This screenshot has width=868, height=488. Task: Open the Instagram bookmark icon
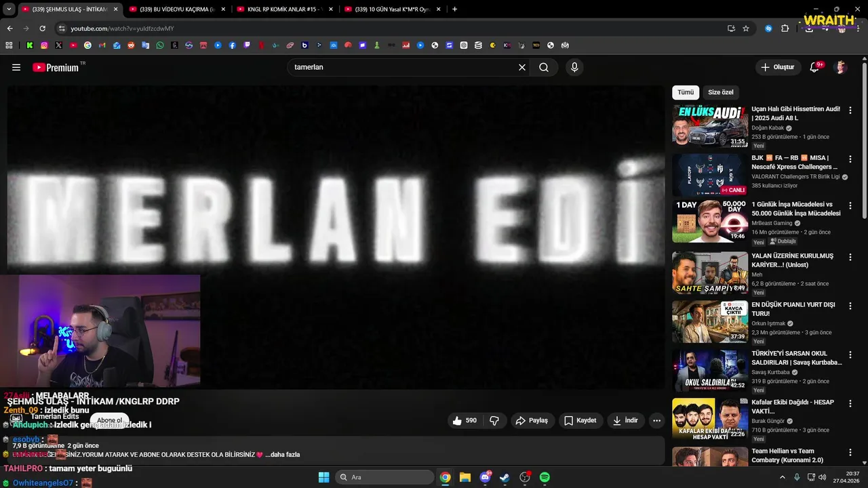[x=44, y=45]
